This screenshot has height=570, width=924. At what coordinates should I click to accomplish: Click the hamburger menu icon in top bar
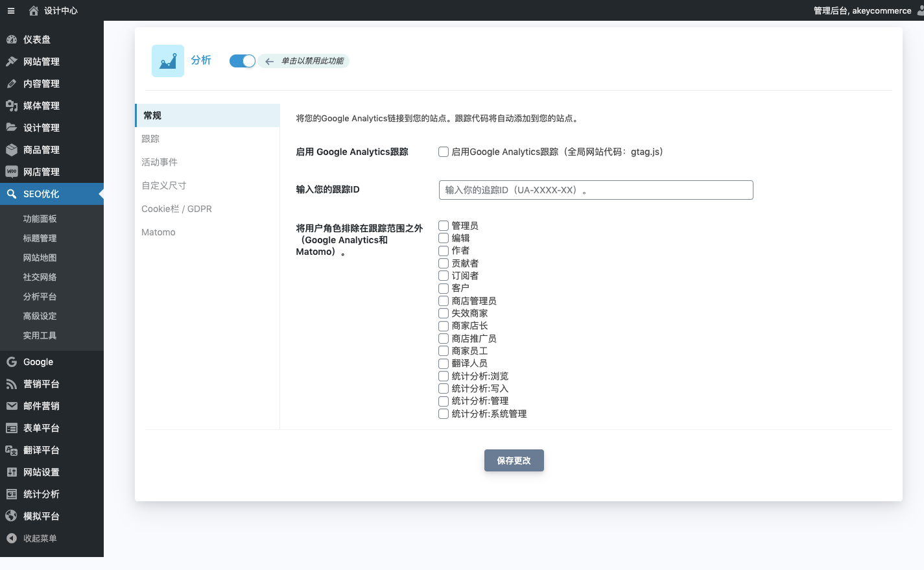[11, 10]
